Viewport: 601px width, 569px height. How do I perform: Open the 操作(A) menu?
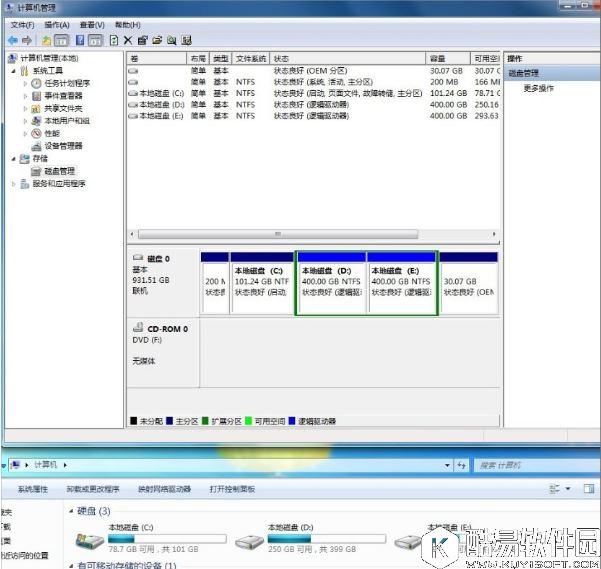pos(57,25)
